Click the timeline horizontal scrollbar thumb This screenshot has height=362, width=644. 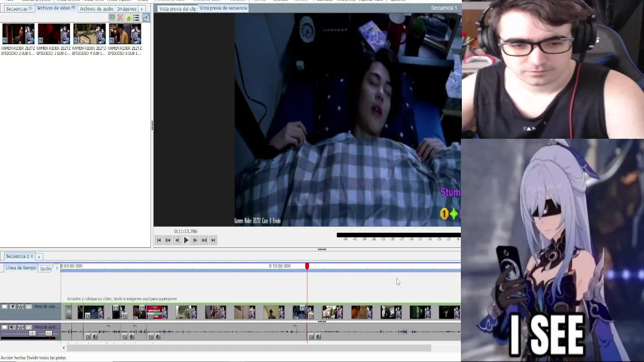pos(249,348)
